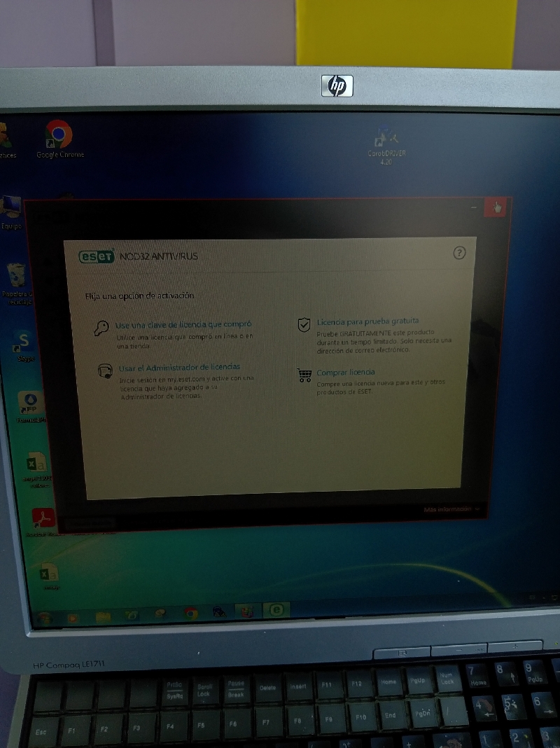This screenshot has width=560, height=748.
Task: Click the License Manager headset icon
Action: 105,370
